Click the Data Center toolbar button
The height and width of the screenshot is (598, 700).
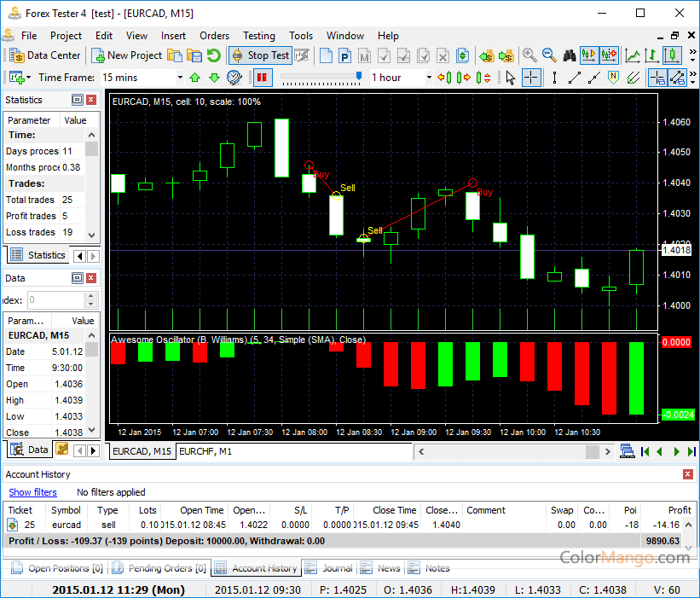[46, 55]
